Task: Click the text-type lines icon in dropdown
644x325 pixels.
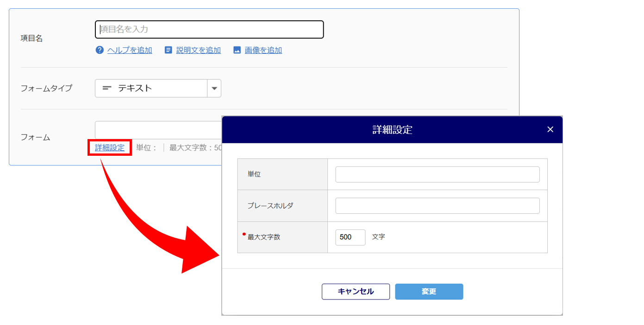Action: [x=107, y=88]
